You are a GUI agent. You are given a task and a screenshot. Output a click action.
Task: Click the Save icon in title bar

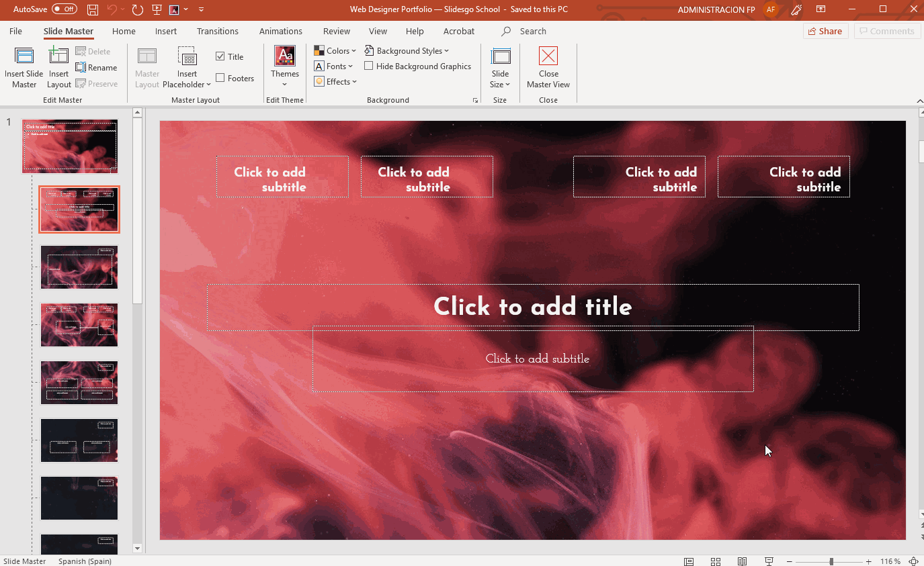point(93,9)
